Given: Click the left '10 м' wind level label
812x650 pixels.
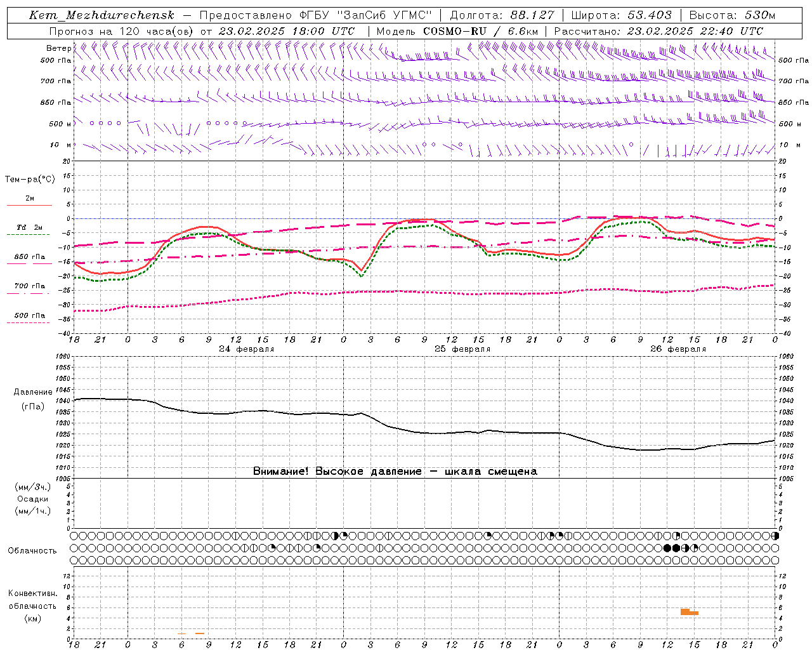Looking at the screenshot, I should [61, 145].
